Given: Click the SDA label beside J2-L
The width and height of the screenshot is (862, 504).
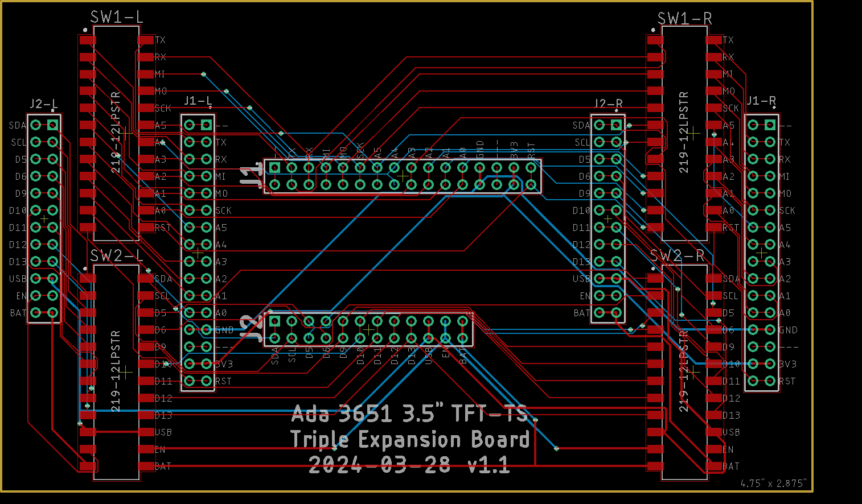Looking at the screenshot, I should click(x=18, y=125).
